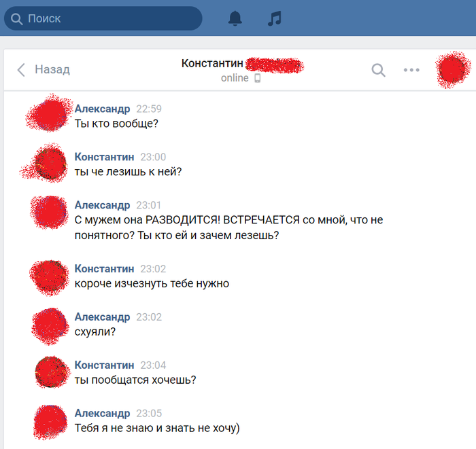Open the three-dot conversation actions menu
The height and width of the screenshot is (449, 476).
(411, 70)
